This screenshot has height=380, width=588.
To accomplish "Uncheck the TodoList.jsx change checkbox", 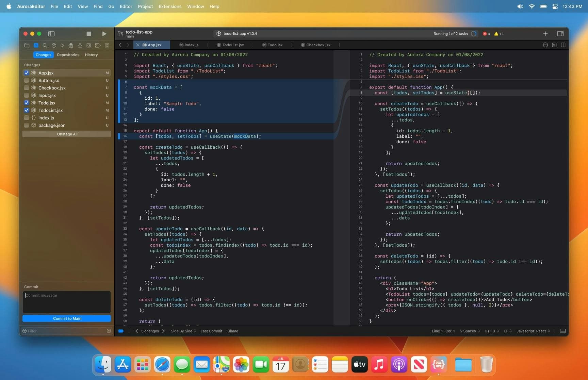I will point(27,110).
